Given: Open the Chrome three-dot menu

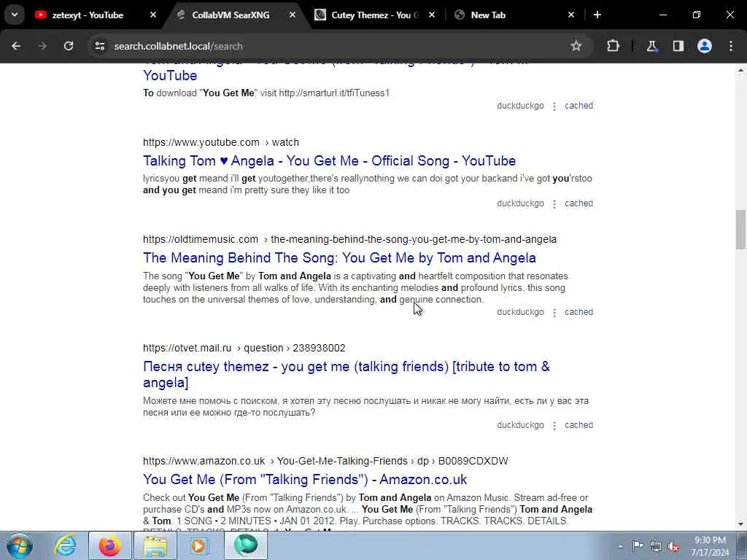Looking at the screenshot, I should pos(731,46).
